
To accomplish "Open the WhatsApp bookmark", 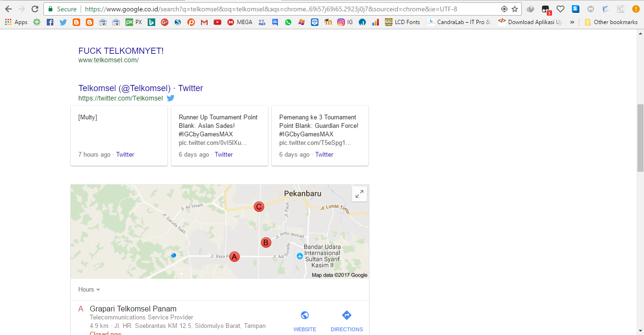I will 288,22.
